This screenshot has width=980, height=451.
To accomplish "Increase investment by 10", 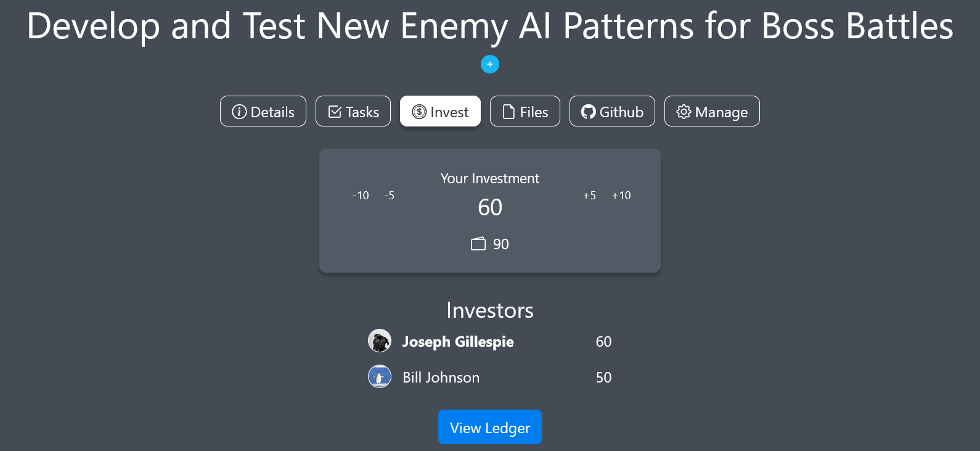I will (x=621, y=196).
